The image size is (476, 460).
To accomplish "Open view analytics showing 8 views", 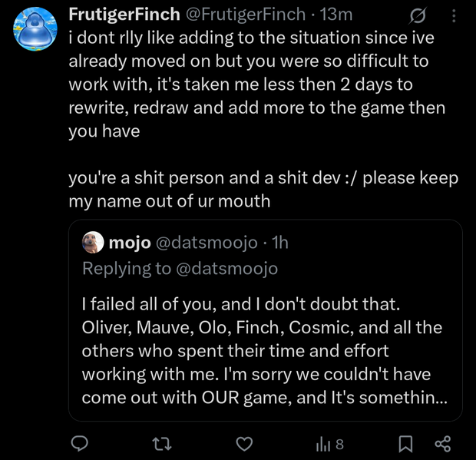I will tap(329, 443).
